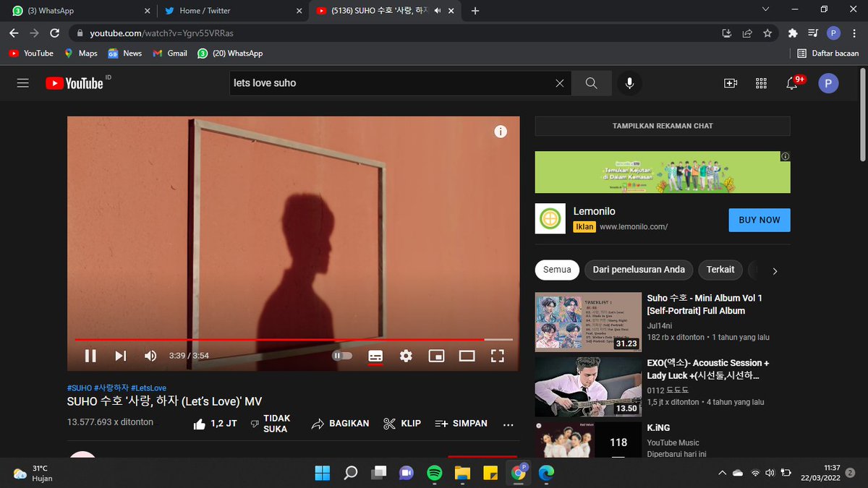The height and width of the screenshot is (488, 868).
Task: Click SIMPAN to save the video
Action: click(x=461, y=424)
